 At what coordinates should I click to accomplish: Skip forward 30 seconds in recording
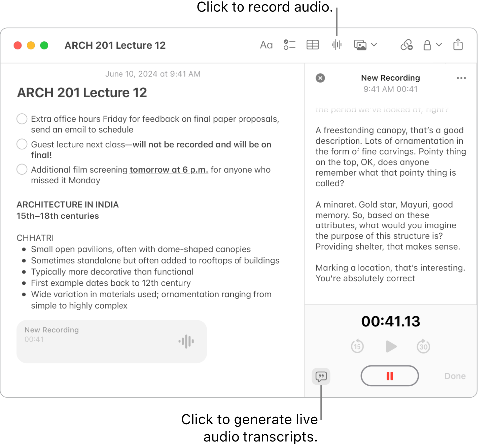pos(423,346)
